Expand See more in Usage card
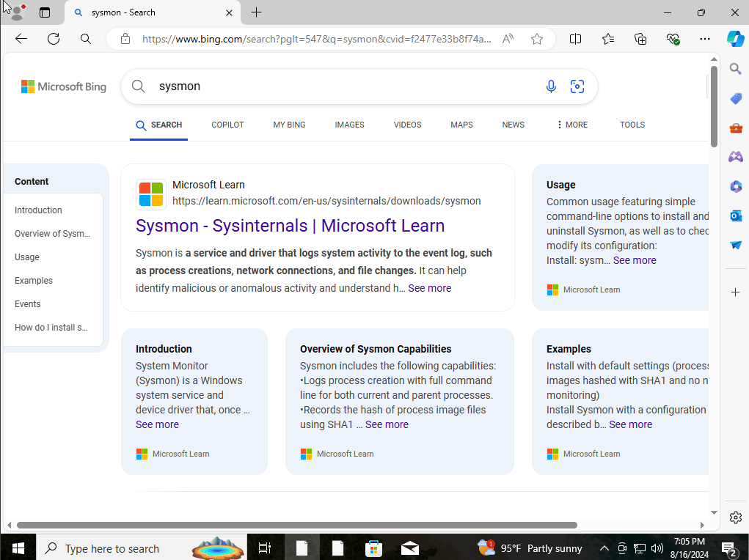 [x=635, y=260]
